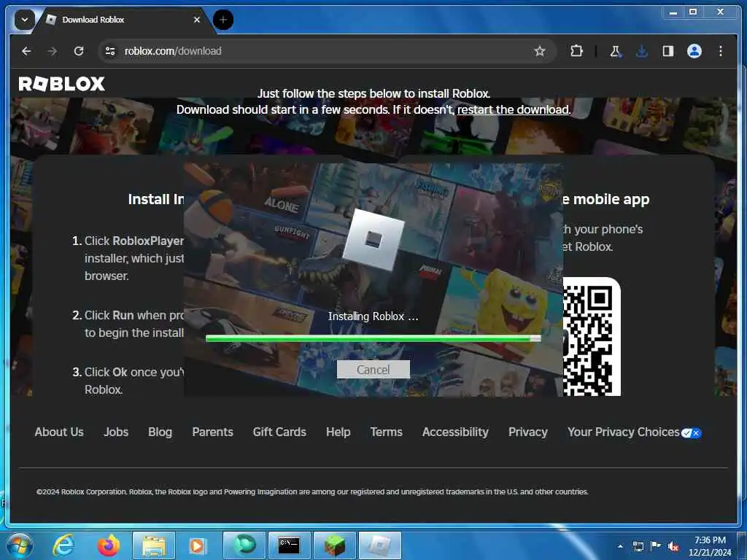Open the muted volume tray icon
This screenshot has width=747, height=560.
[673, 546]
